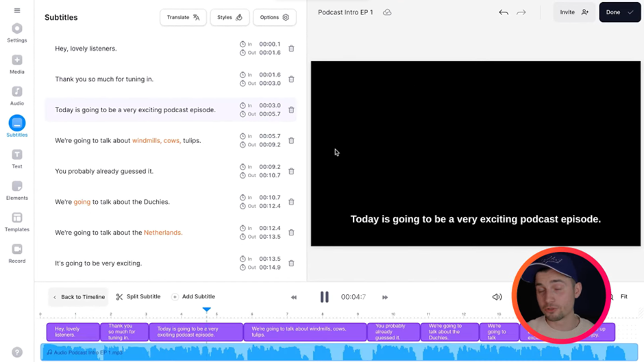
Task: Edit Out time 00:14.9
Action: click(270, 267)
